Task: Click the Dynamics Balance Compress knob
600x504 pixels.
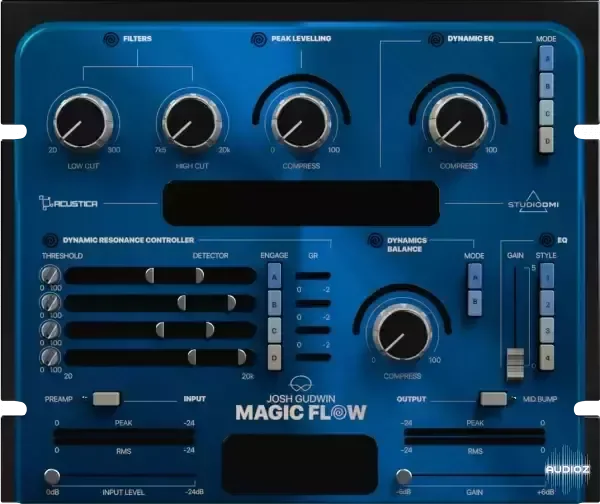Action: [402, 333]
